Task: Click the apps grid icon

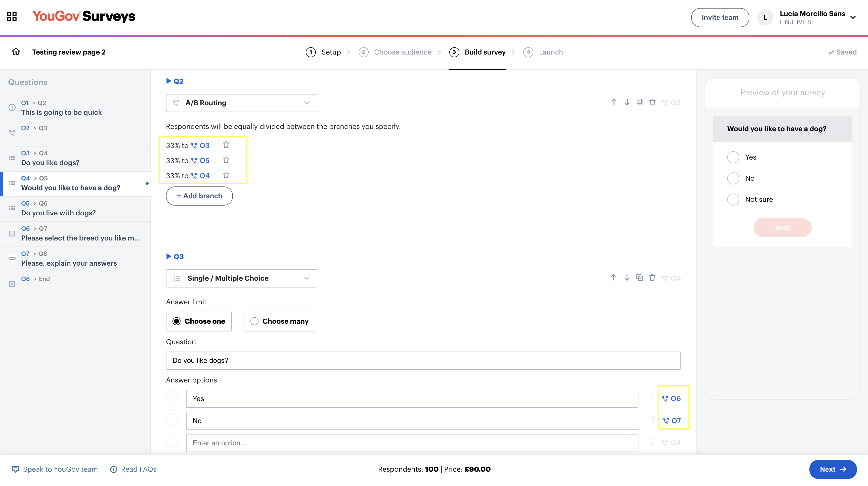Action: 12,16
